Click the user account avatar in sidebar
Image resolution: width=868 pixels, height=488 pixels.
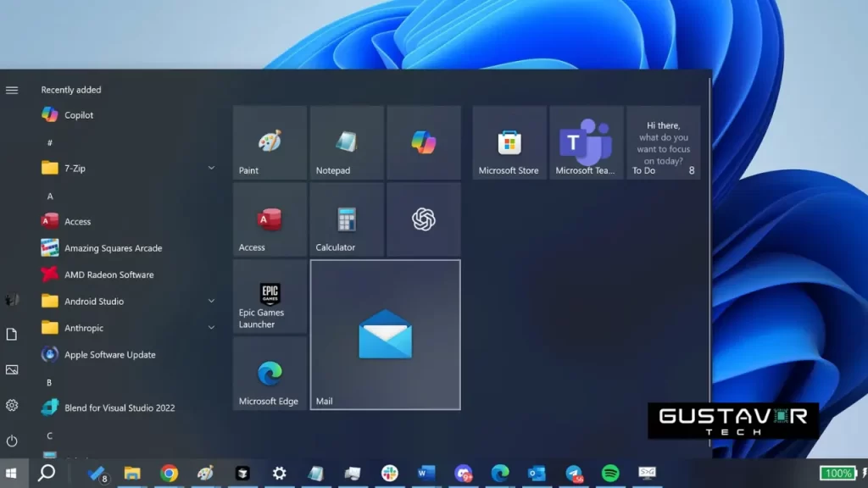[12, 299]
